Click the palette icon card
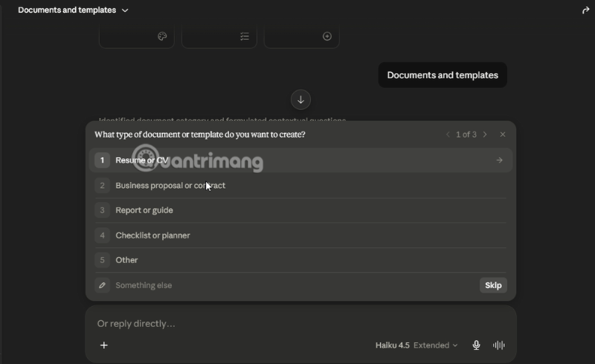Image resolution: width=595 pixels, height=364 pixels. (x=137, y=36)
